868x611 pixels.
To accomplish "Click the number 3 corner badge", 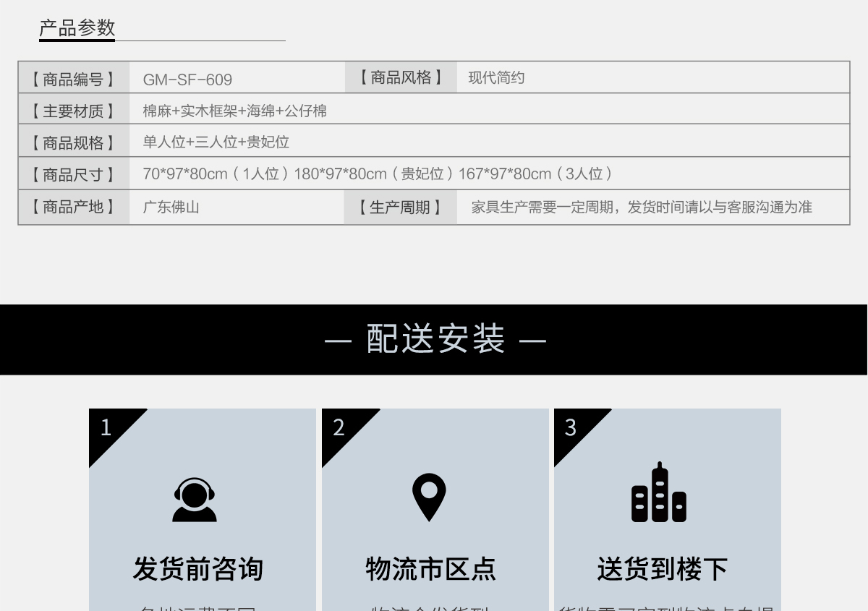I will (x=571, y=427).
